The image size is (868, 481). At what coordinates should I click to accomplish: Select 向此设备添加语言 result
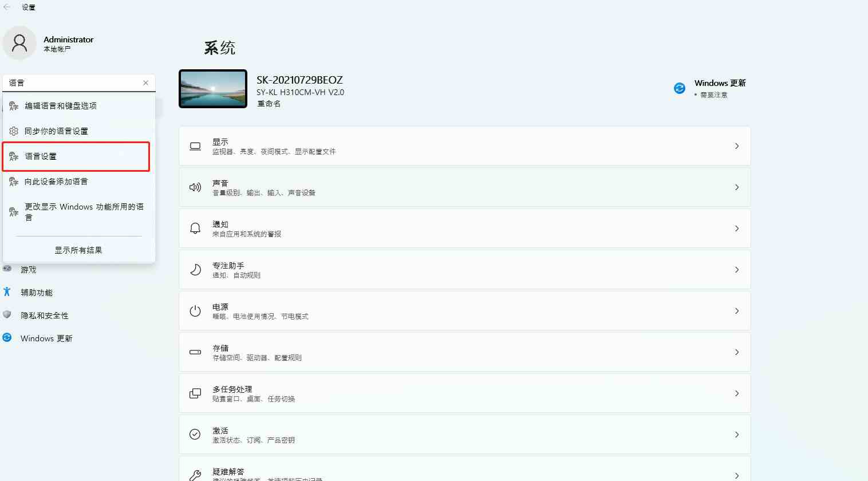pyautogui.click(x=79, y=182)
